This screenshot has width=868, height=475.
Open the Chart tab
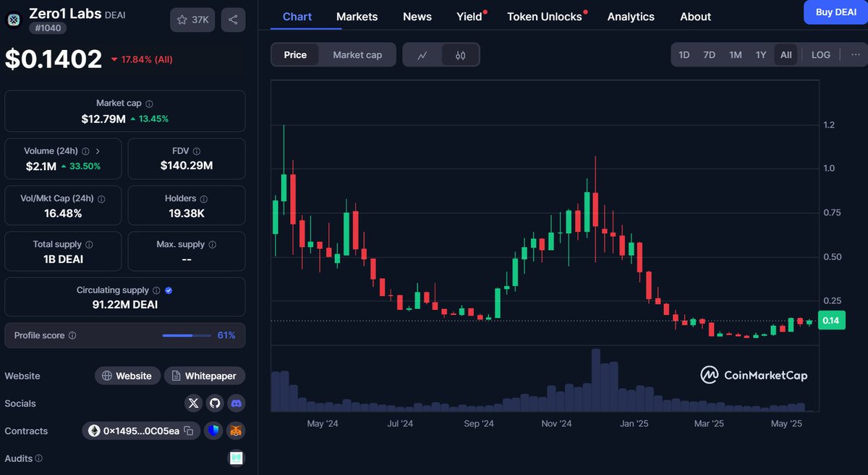click(297, 17)
